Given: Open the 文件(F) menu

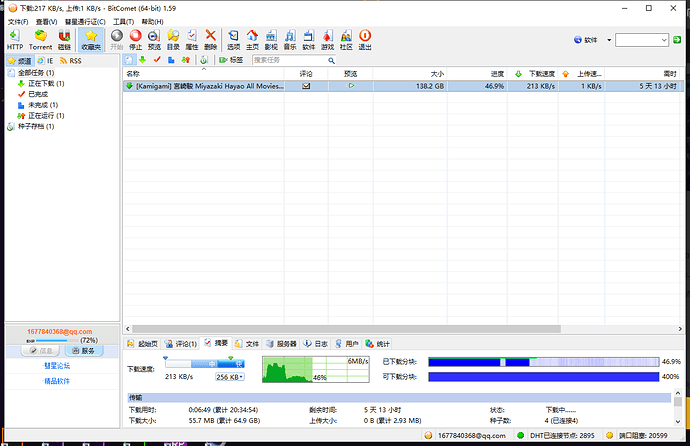Looking at the screenshot, I should (18, 22).
